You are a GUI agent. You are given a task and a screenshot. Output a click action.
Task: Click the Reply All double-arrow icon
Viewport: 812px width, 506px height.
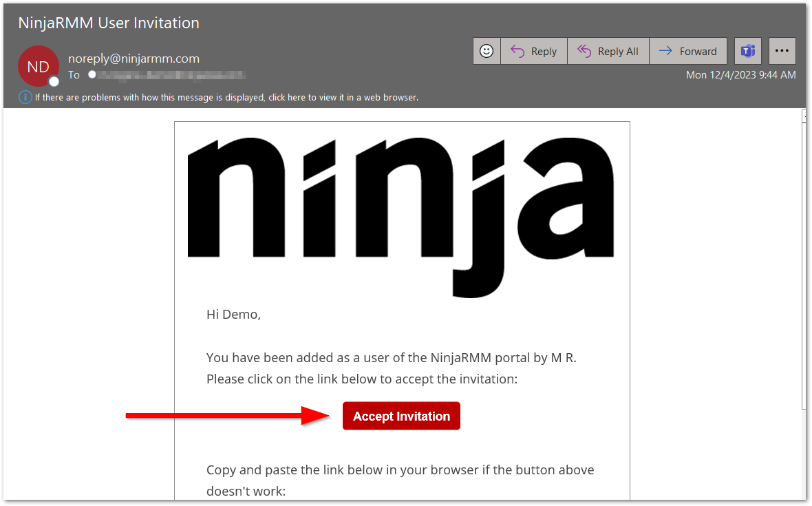585,51
